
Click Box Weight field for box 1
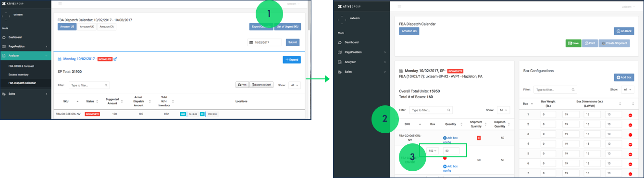click(x=548, y=114)
